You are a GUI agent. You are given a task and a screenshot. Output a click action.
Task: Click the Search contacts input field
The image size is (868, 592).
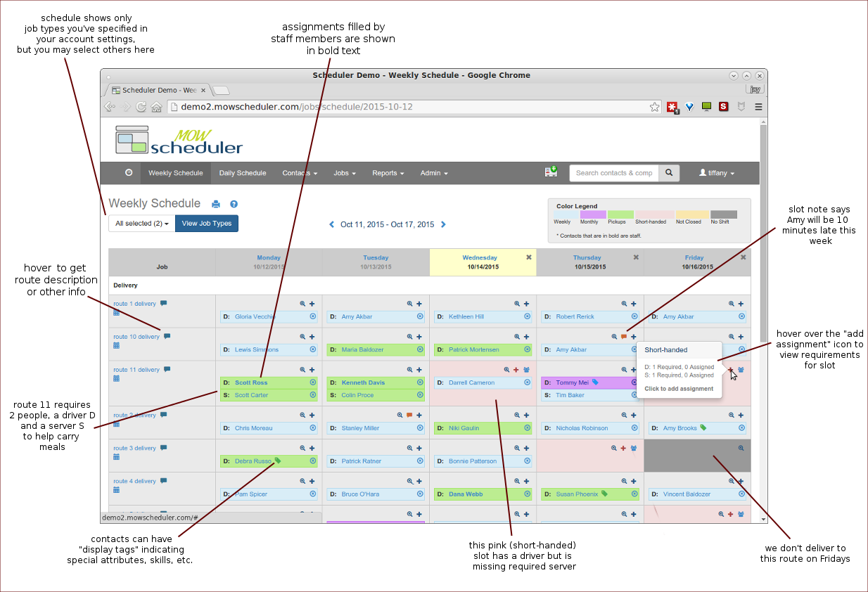click(613, 173)
